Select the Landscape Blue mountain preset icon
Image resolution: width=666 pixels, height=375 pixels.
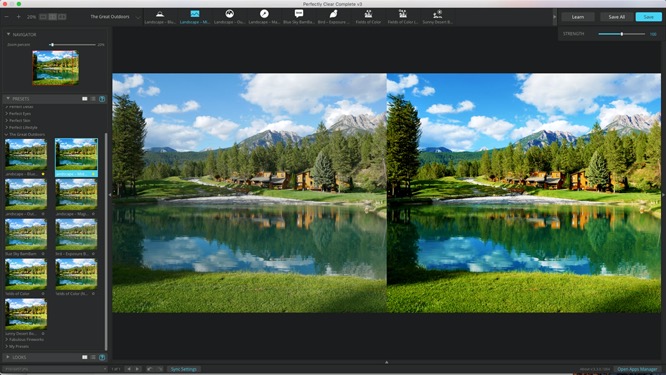[160, 14]
